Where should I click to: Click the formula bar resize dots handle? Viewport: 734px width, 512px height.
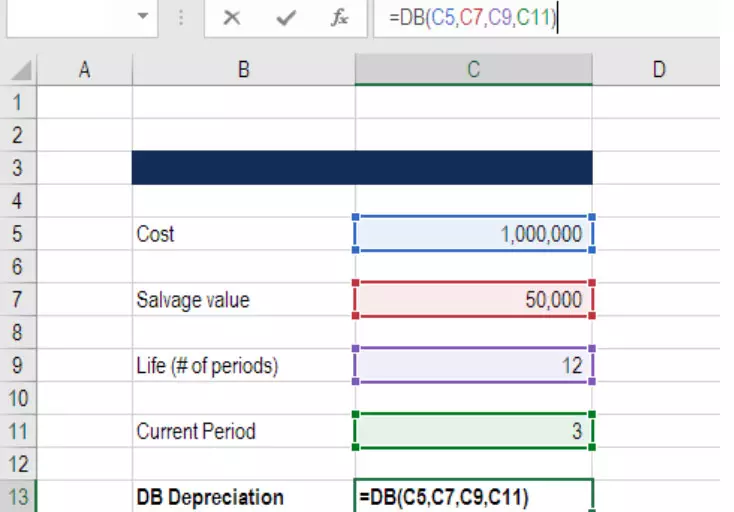(x=181, y=18)
